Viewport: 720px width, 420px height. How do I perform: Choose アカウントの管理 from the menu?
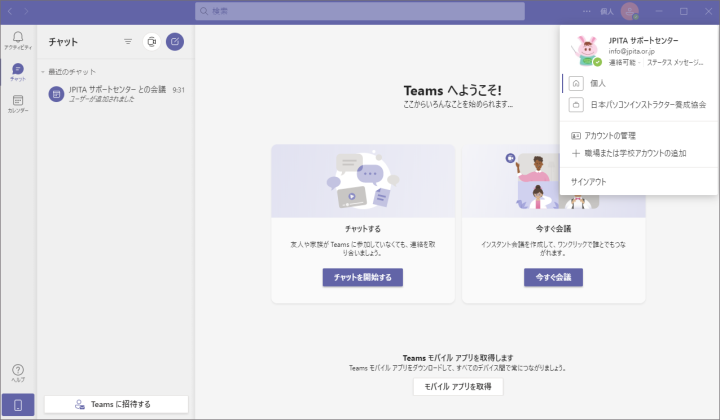(609, 135)
